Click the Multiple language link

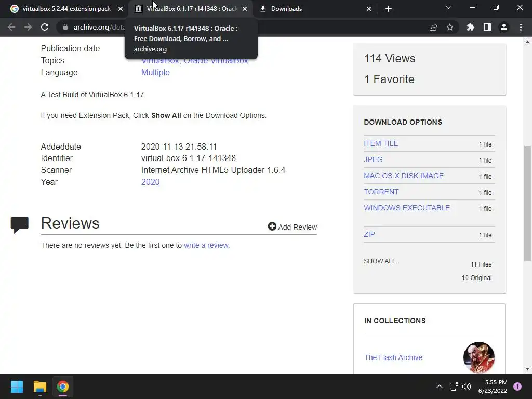[155, 72]
